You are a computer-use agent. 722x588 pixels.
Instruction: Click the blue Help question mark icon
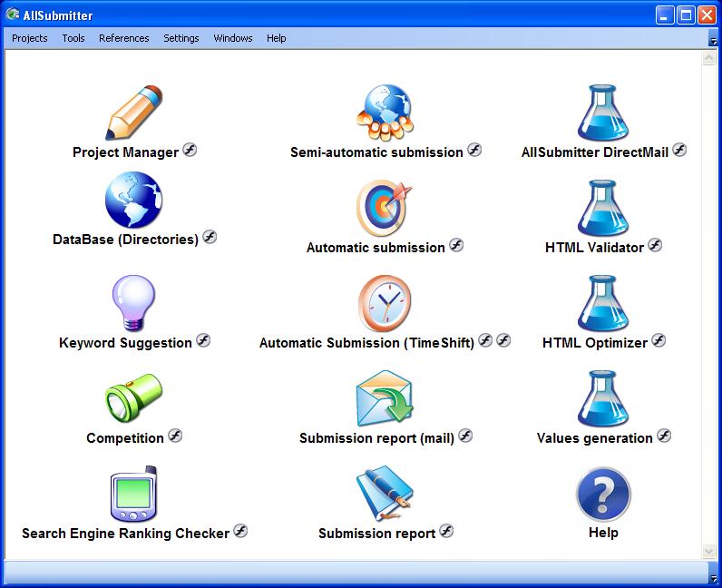coord(603,495)
